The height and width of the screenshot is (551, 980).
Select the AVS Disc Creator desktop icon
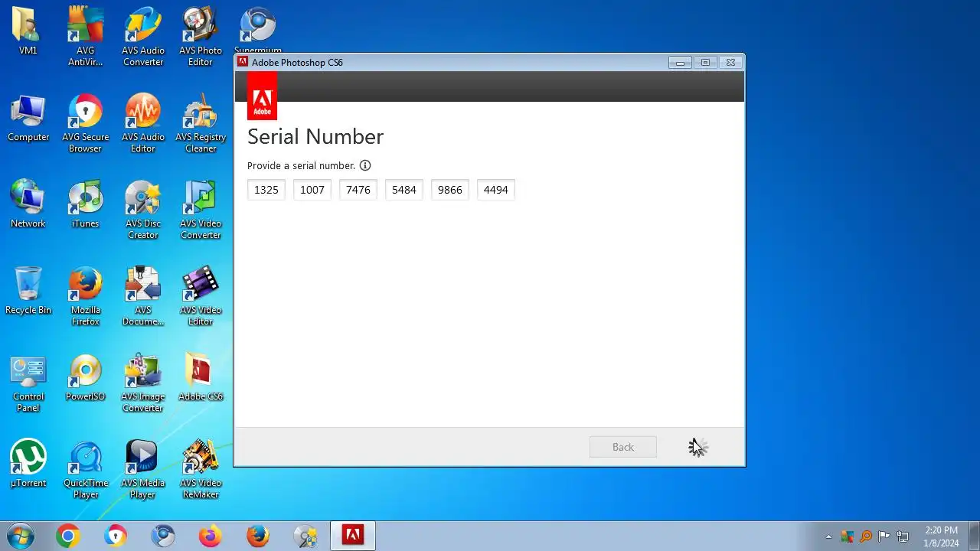pyautogui.click(x=143, y=210)
